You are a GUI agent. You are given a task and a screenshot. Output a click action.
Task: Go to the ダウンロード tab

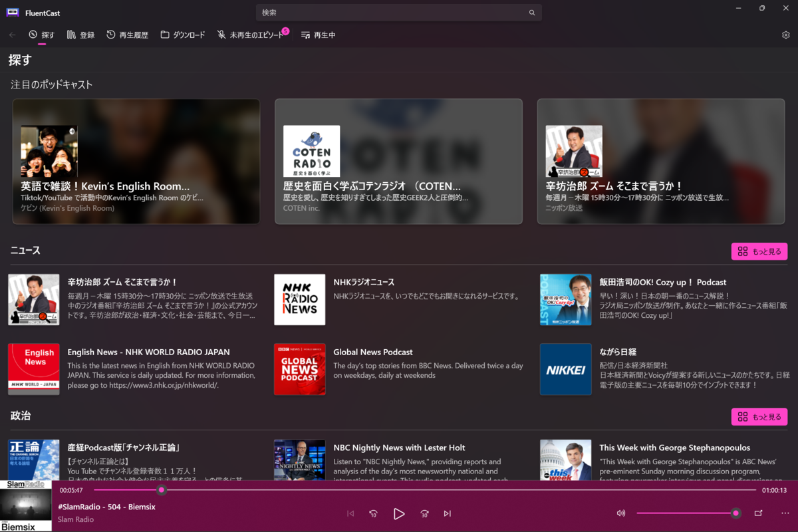(183, 35)
